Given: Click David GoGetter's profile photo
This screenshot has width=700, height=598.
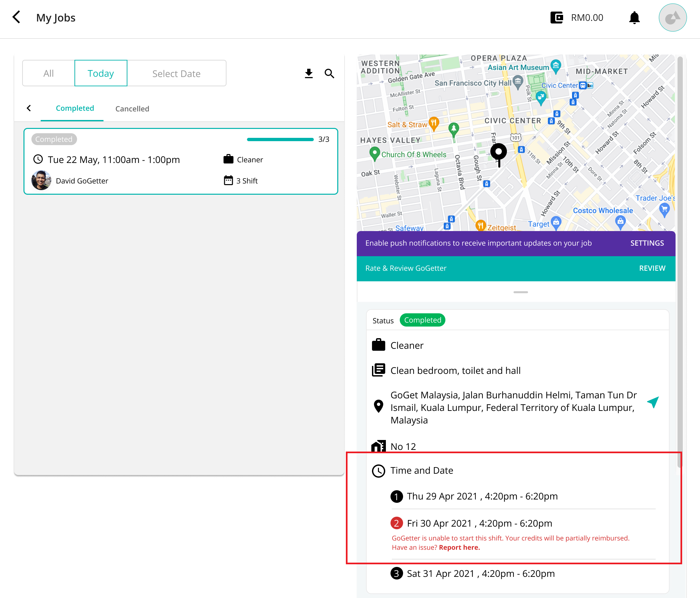Looking at the screenshot, I should pyautogui.click(x=41, y=180).
